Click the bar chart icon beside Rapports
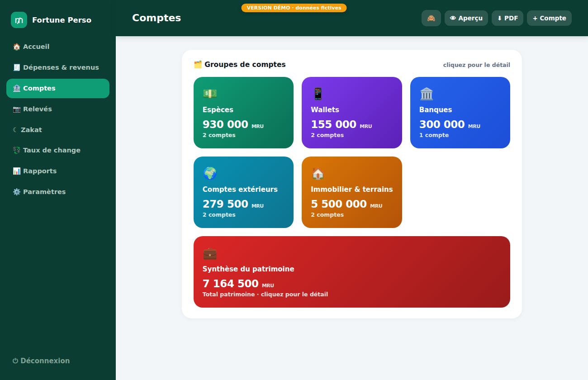 pyautogui.click(x=17, y=171)
